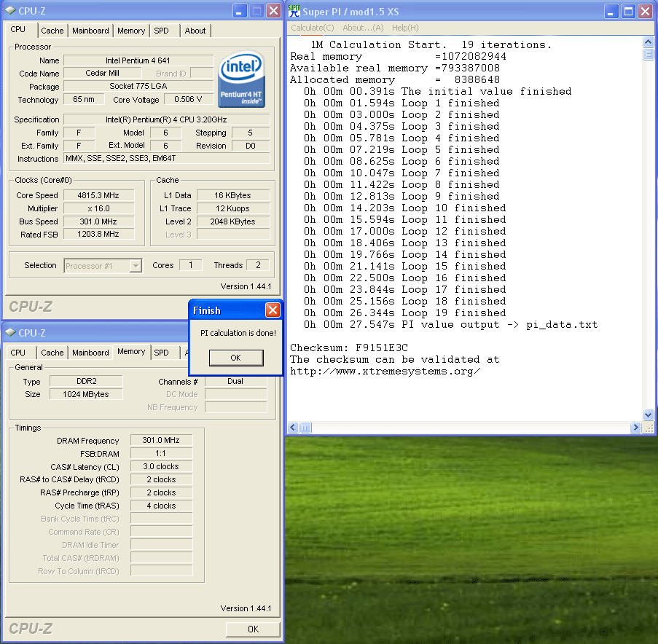
Task: Click the Super PI scroll left arrow
Action: [x=293, y=428]
